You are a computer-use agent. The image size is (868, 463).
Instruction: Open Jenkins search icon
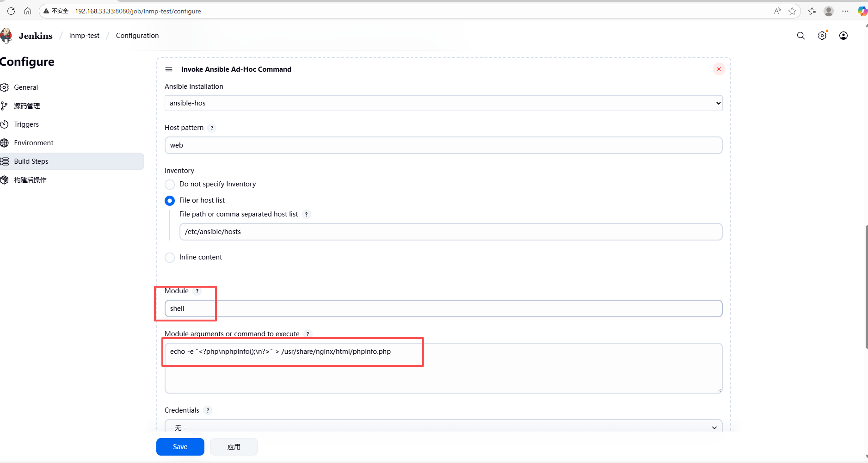pos(801,36)
